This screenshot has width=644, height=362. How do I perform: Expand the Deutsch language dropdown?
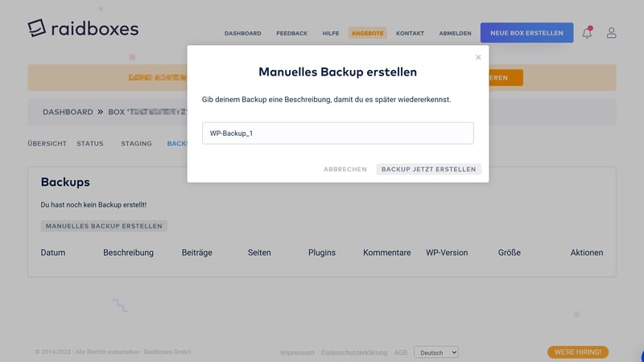coord(436,352)
